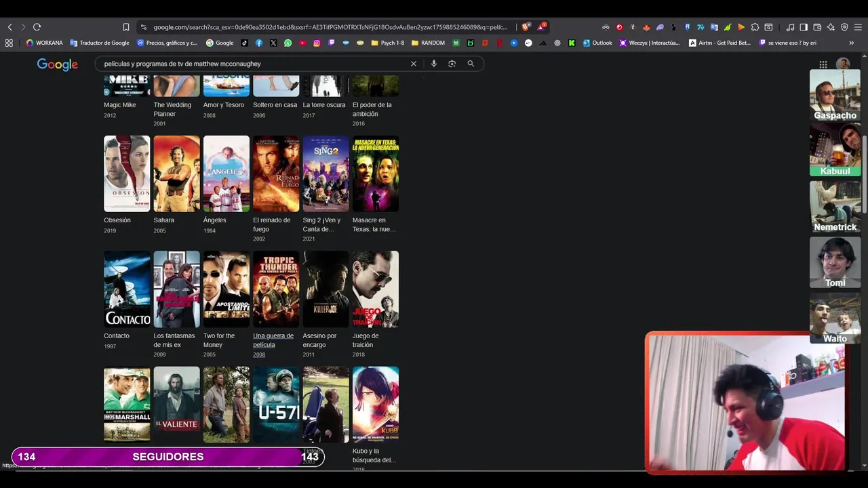The height and width of the screenshot is (488, 868).
Task: Open the Facebook bookmark icon
Action: (259, 43)
